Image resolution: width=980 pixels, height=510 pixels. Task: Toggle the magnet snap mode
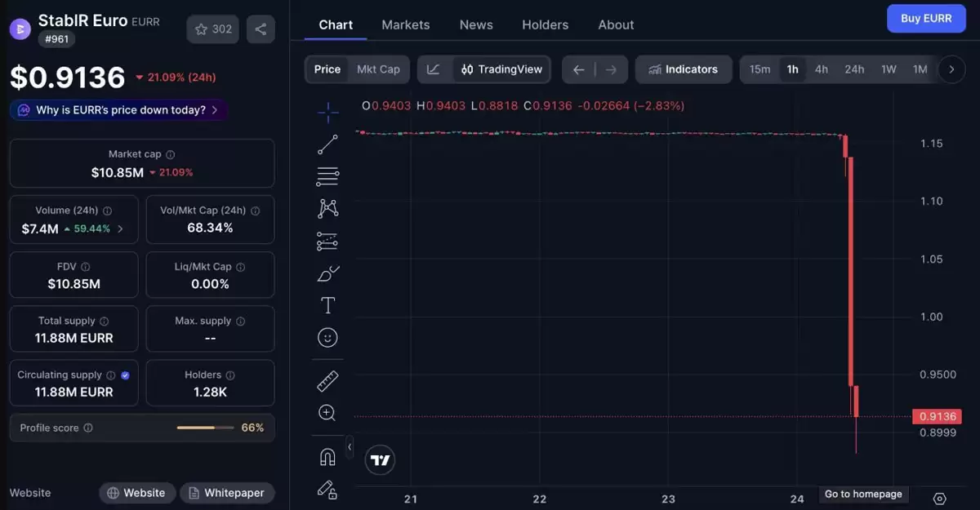pos(327,457)
